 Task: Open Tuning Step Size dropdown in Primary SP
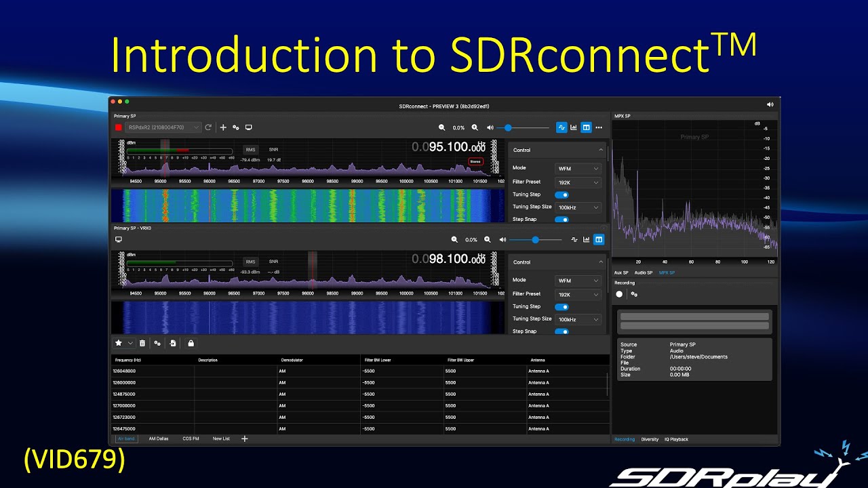point(578,207)
